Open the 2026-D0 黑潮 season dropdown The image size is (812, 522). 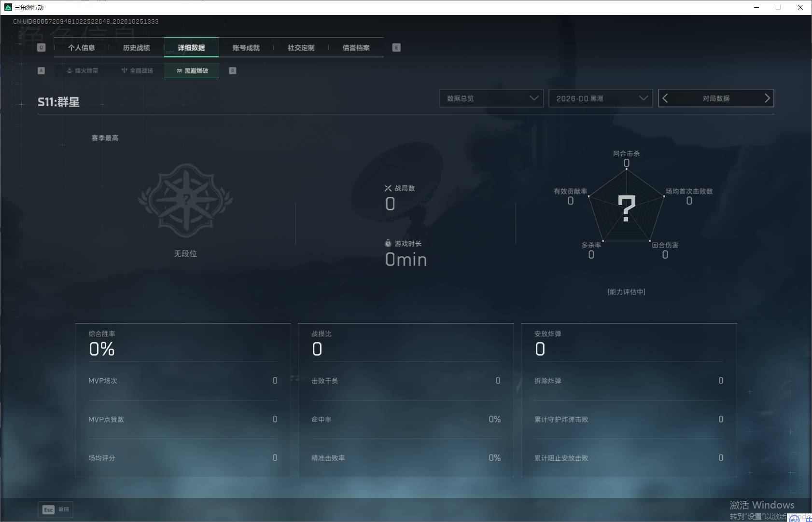(x=601, y=98)
